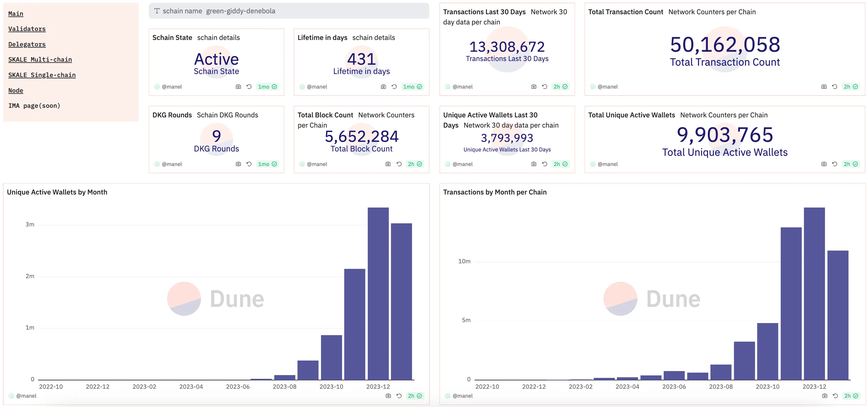868x407 pixels.
Task: Refresh the DKG Rounds card
Action: click(249, 164)
